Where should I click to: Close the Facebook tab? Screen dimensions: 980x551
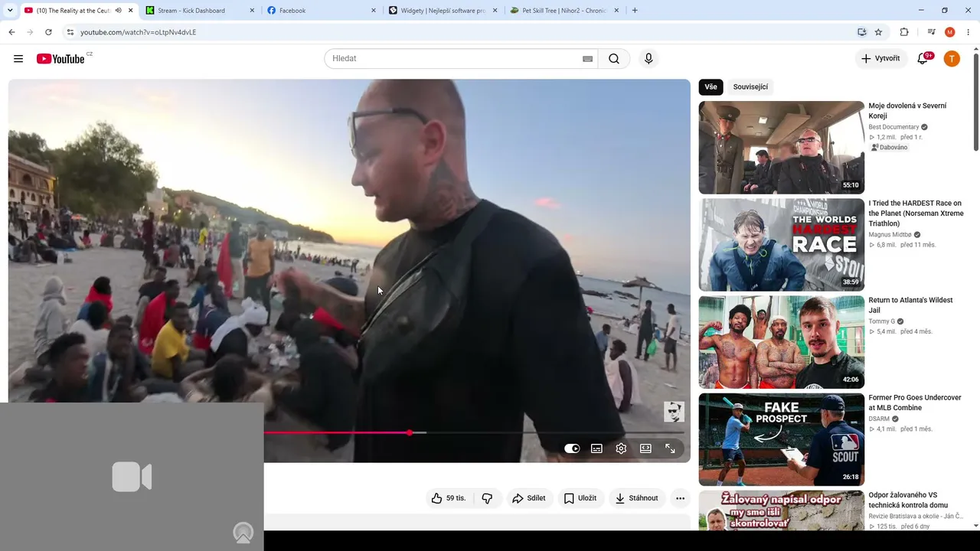pos(374,11)
